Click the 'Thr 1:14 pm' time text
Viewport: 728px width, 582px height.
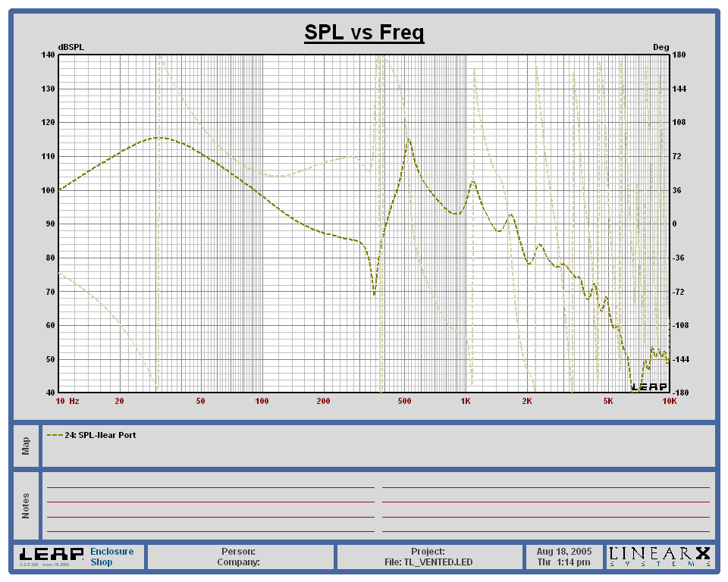point(564,562)
